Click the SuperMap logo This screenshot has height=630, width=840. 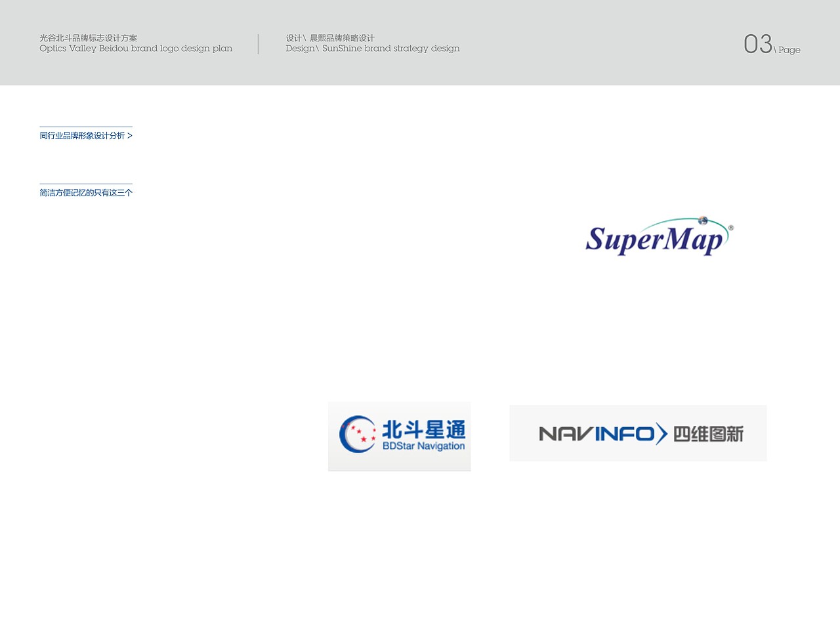pos(660,236)
